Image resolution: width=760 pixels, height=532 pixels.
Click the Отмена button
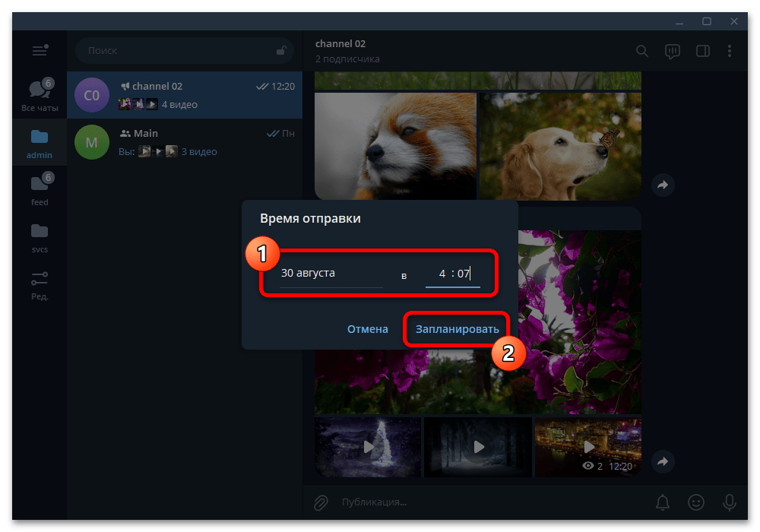tap(367, 330)
